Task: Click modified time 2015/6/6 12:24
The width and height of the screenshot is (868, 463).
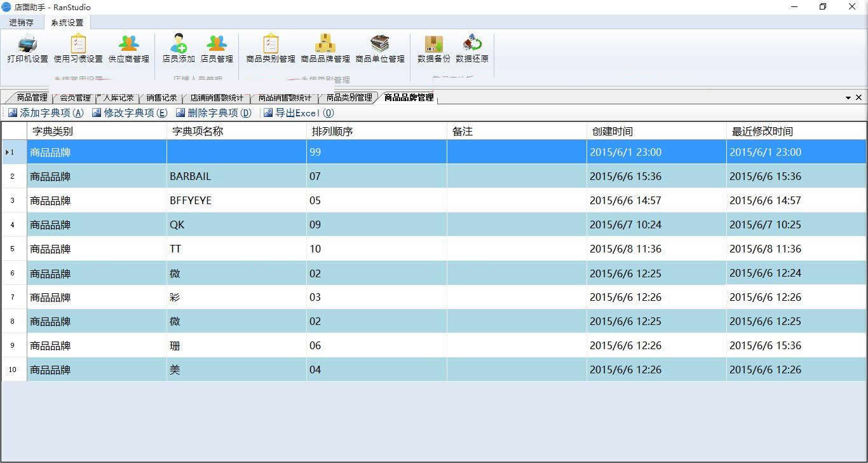Action: 796,273
